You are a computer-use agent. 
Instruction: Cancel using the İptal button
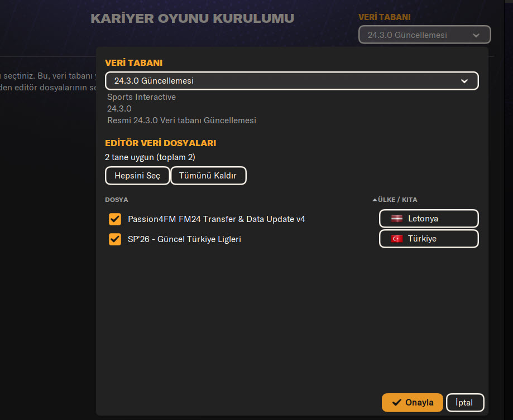coord(465,403)
